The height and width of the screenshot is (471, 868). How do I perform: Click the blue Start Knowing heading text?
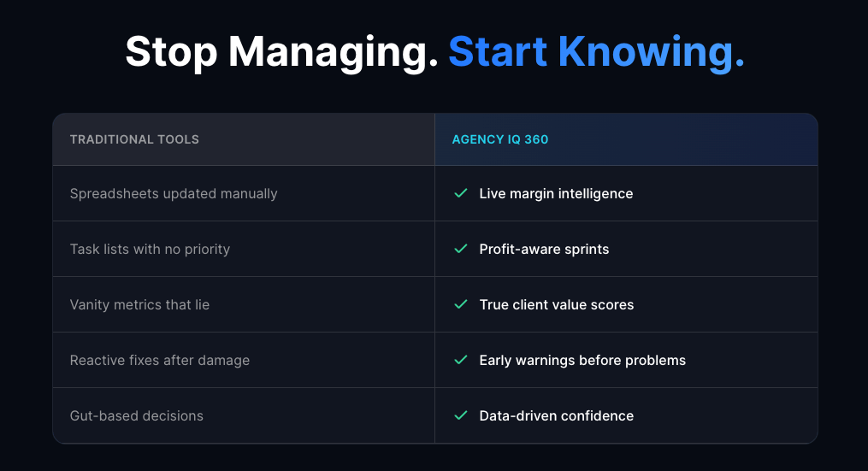(x=596, y=52)
